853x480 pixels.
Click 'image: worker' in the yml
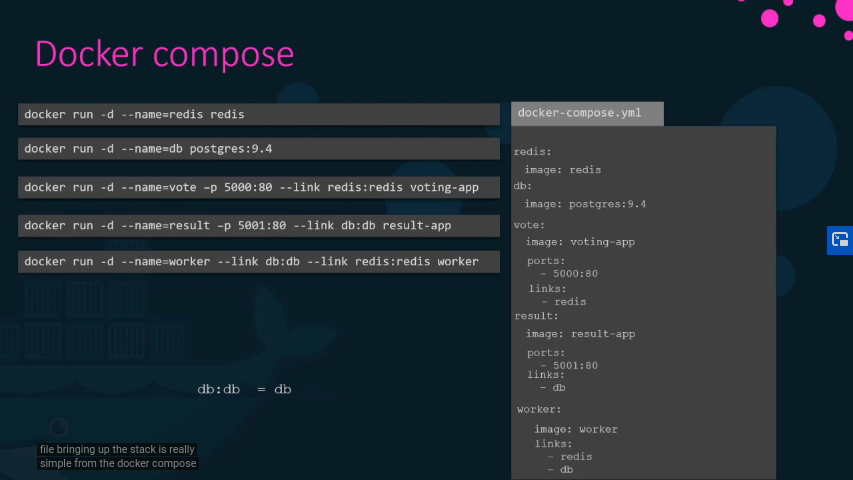[576, 429]
